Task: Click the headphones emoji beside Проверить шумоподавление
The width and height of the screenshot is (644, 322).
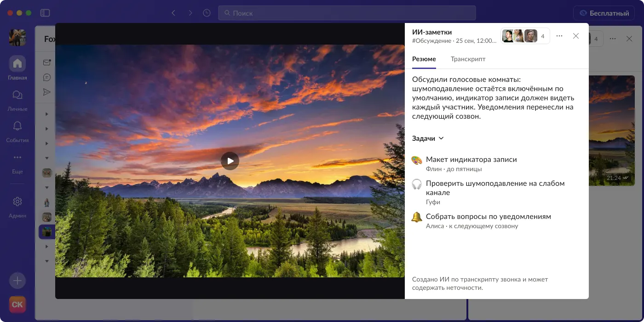Action: [417, 184]
